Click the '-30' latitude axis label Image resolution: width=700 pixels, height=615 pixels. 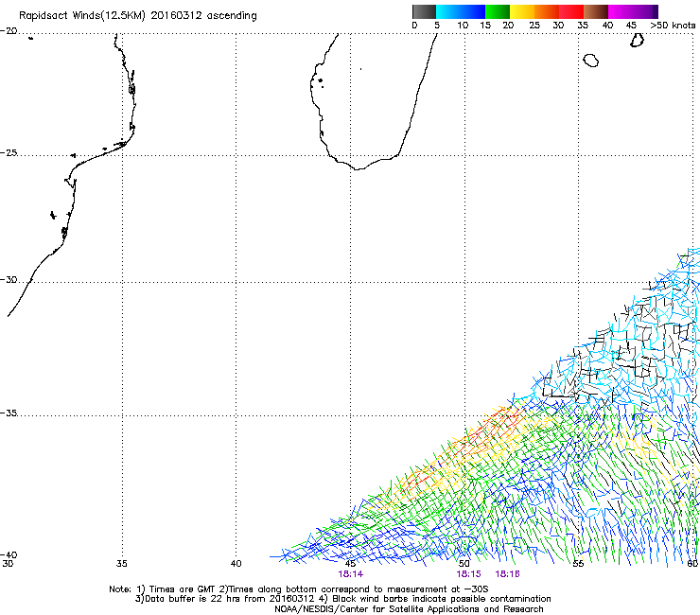click(9, 279)
